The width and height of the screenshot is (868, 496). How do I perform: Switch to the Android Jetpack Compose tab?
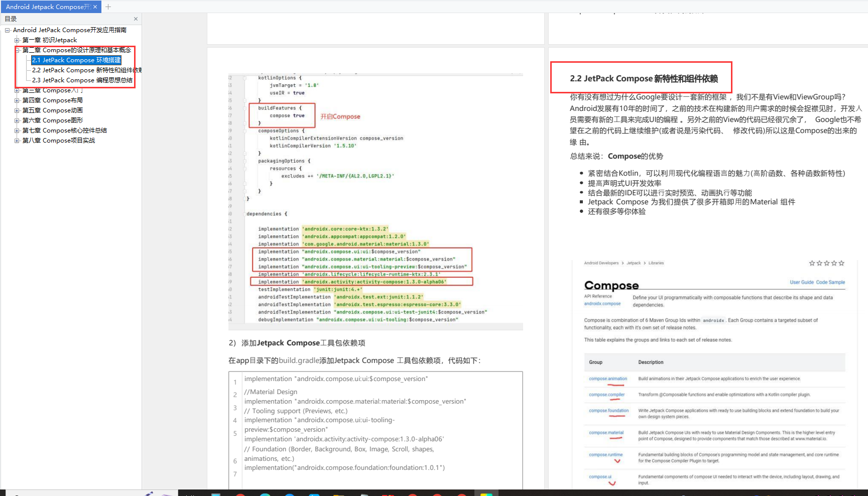point(48,7)
